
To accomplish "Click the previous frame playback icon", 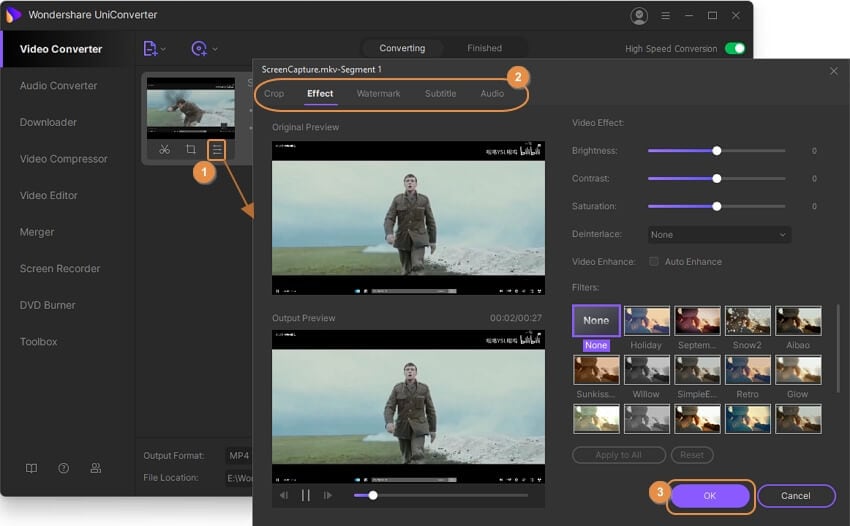I will click(x=284, y=495).
